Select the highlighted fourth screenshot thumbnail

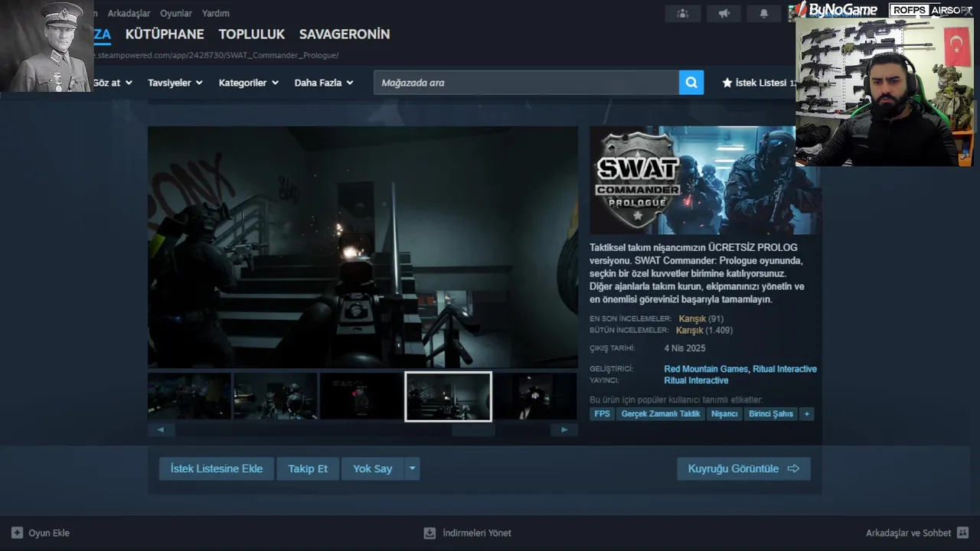448,396
